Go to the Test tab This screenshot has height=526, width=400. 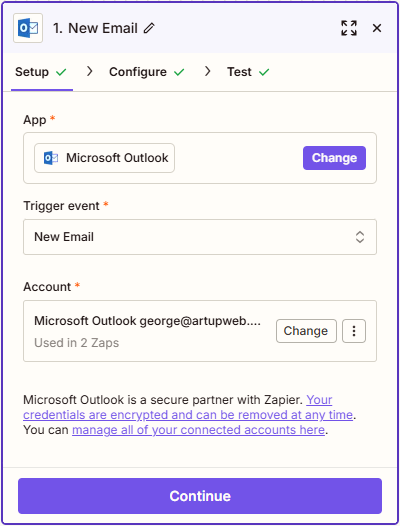pyautogui.click(x=248, y=72)
